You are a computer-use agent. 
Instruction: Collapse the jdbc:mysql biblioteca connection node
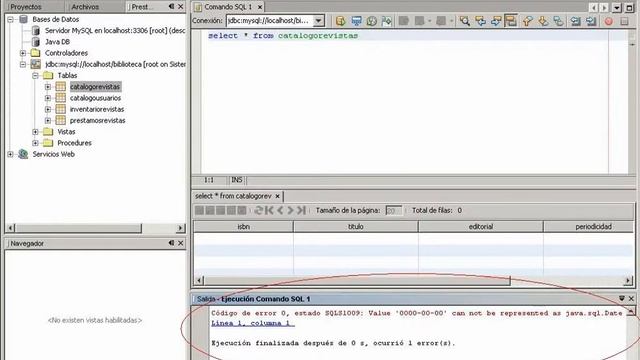tap(23, 64)
